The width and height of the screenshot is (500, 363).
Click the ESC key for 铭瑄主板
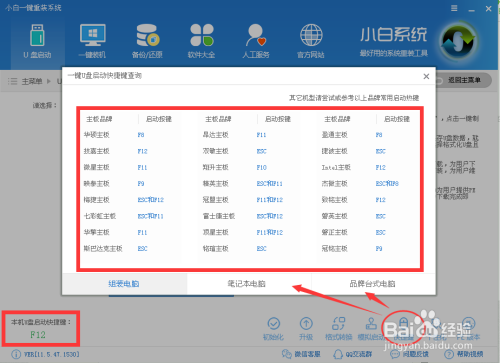[262, 249]
